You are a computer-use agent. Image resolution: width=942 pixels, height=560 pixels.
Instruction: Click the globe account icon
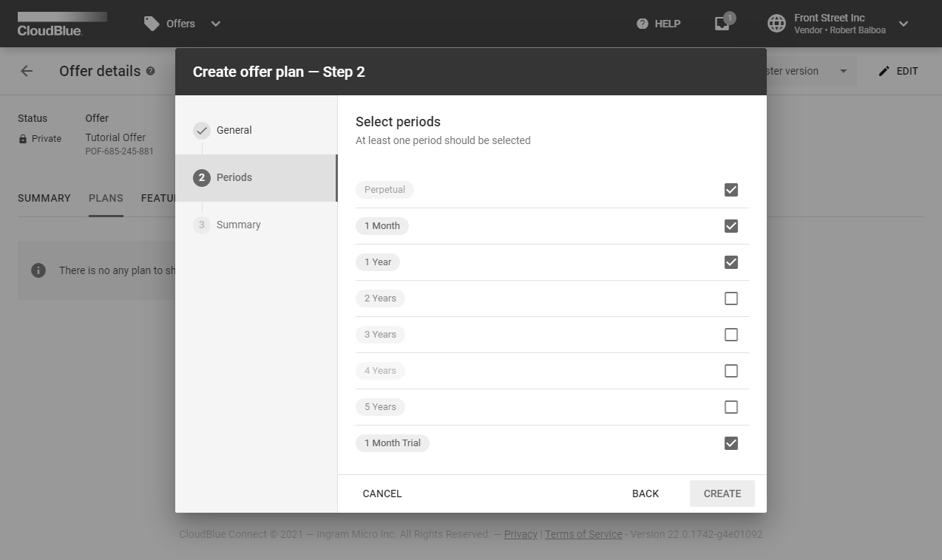776,24
